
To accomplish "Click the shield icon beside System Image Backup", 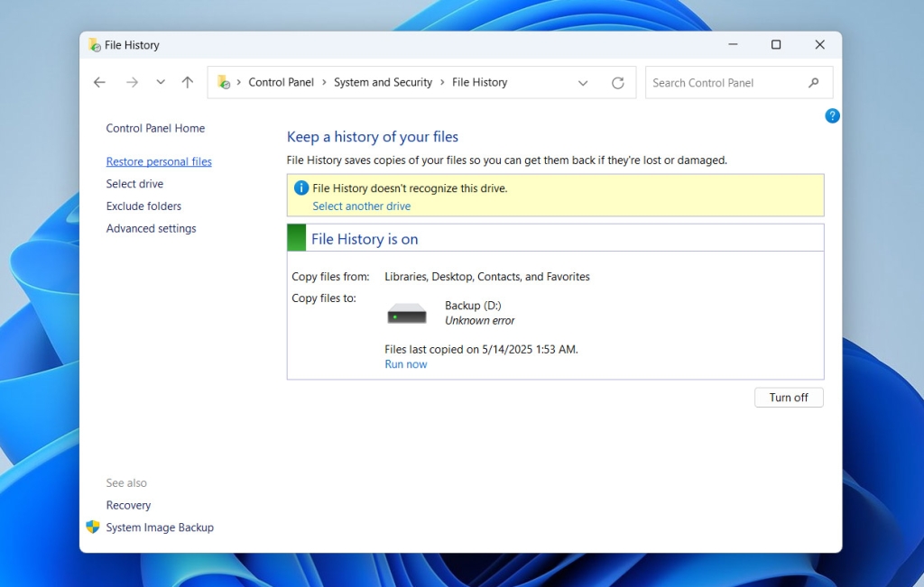I will [93, 527].
